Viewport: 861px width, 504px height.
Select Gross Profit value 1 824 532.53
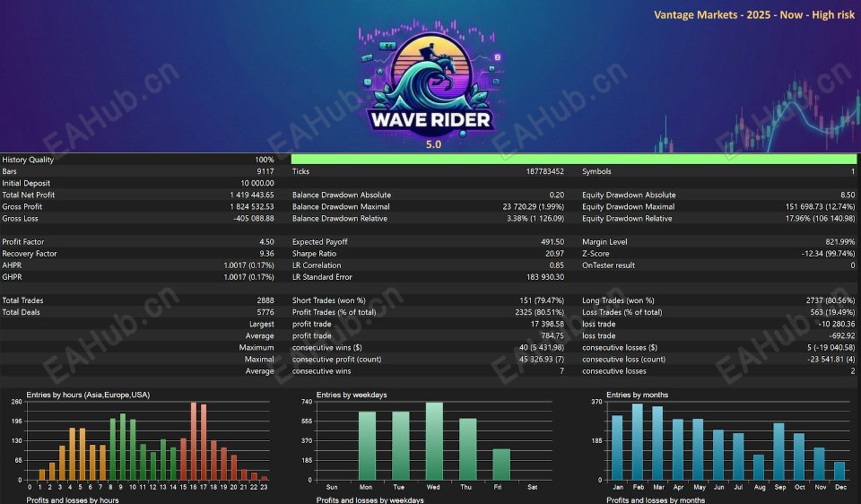(x=251, y=206)
